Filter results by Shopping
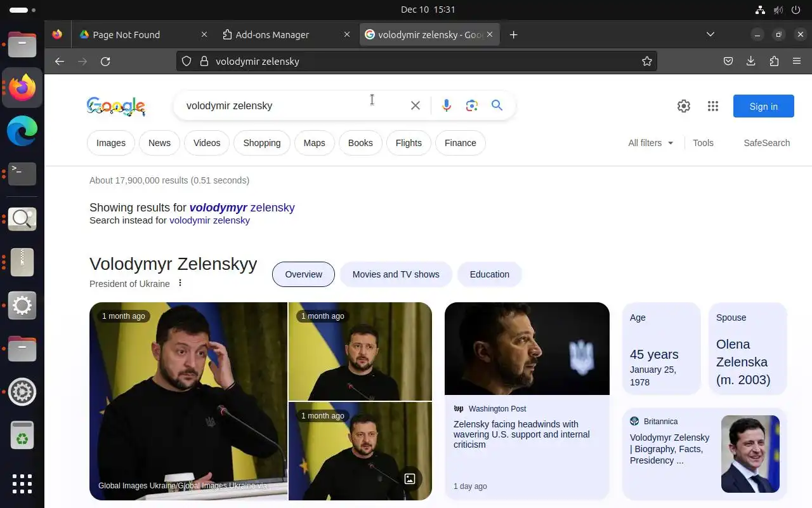The height and width of the screenshot is (508, 812). [x=262, y=143]
